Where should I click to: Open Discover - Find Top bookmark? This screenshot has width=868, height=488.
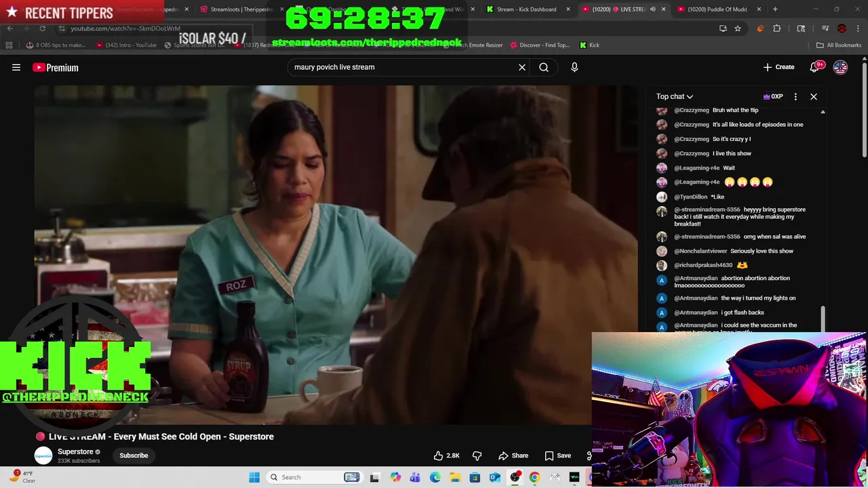tap(540, 45)
